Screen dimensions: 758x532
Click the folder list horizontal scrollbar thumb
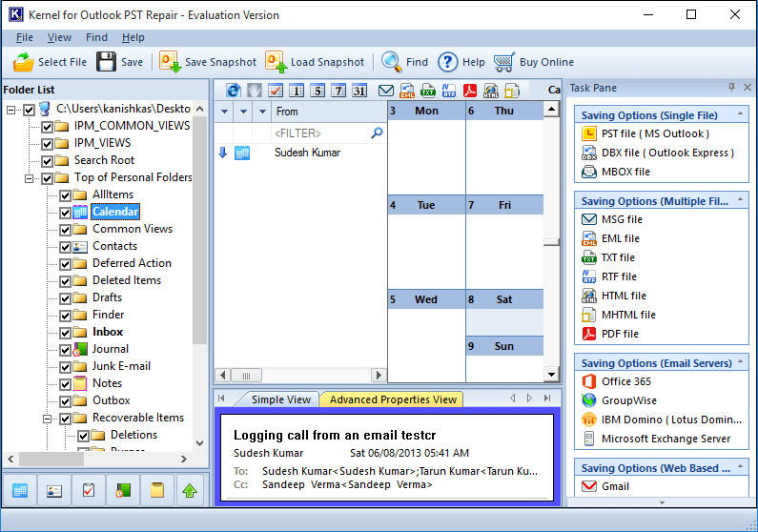pos(51,459)
